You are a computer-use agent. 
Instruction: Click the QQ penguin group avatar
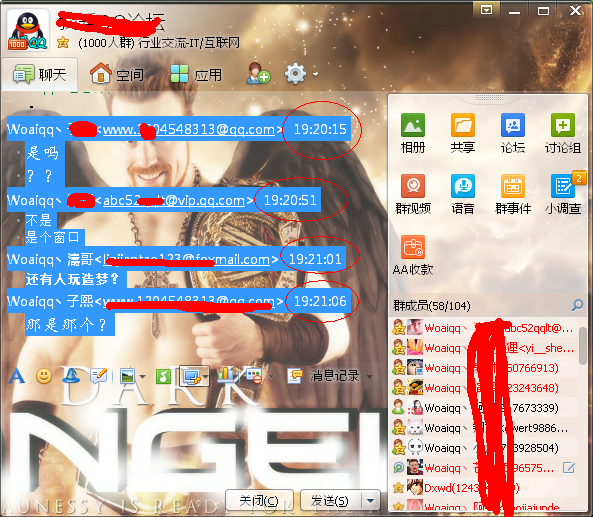click(28, 31)
